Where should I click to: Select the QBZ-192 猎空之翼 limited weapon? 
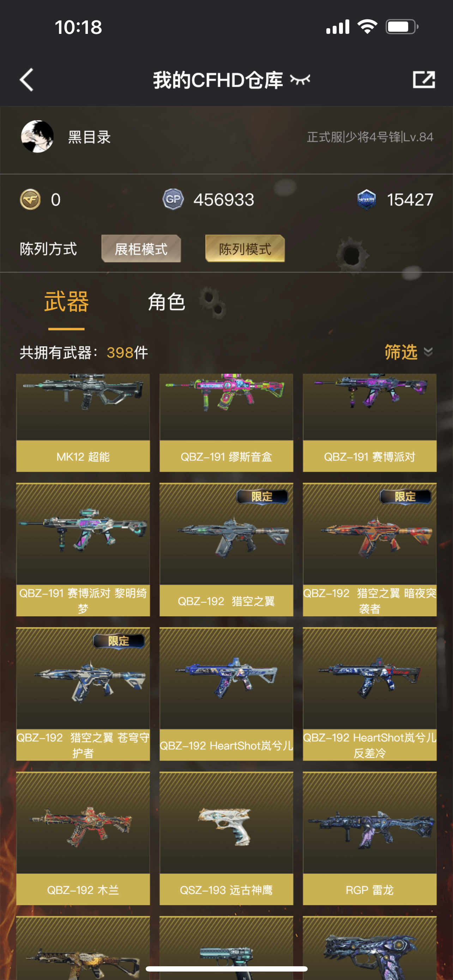(226, 549)
